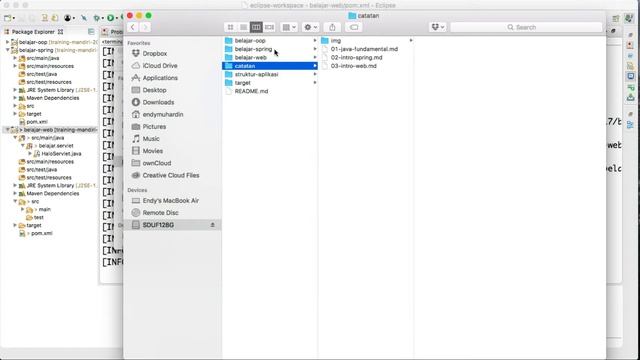Open the Eclipse Open Perspective icon
Viewport: 640px width, 360px height.
616,18
